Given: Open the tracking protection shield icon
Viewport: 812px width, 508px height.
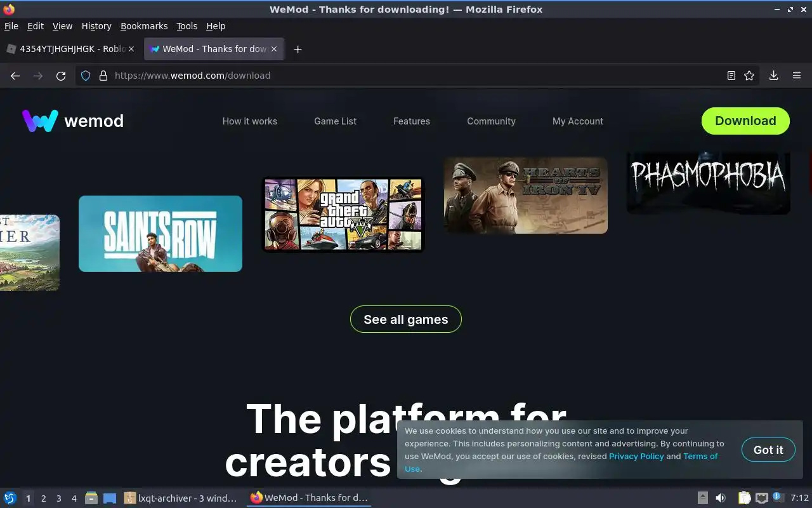Looking at the screenshot, I should coord(86,76).
